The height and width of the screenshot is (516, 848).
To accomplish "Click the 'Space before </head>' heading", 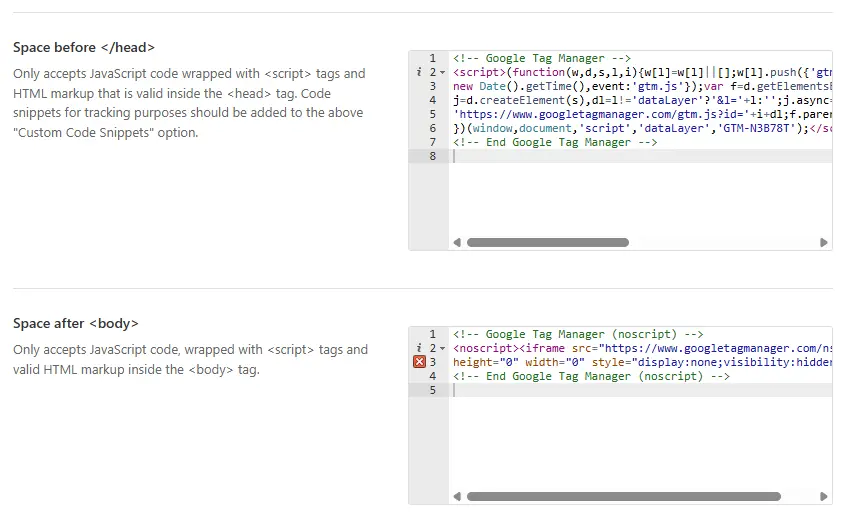I will point(84,48).
